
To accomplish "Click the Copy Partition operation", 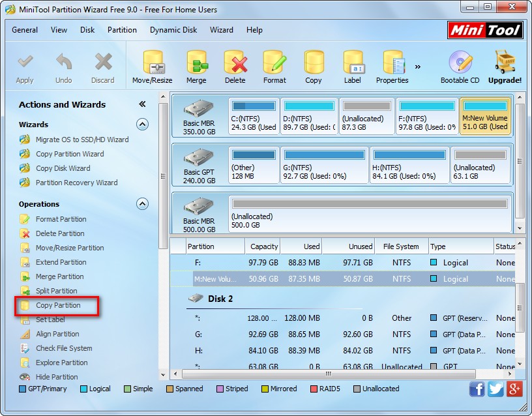I will click(x=59, y=305).
